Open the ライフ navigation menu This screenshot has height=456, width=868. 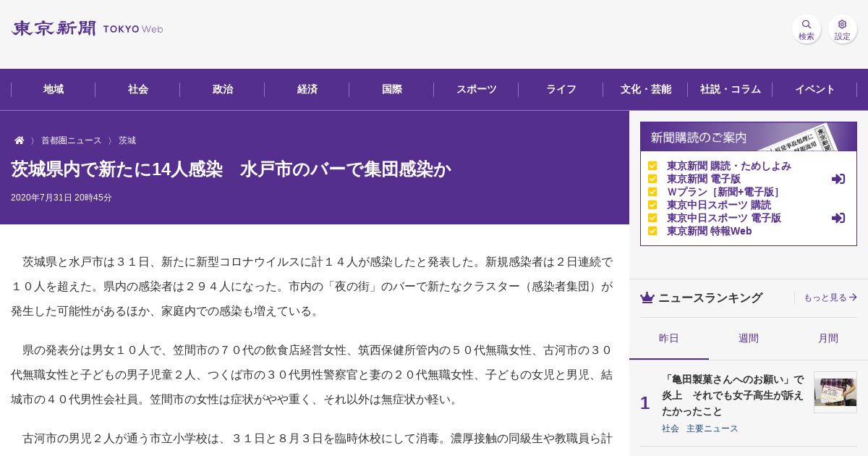[561, 89]
